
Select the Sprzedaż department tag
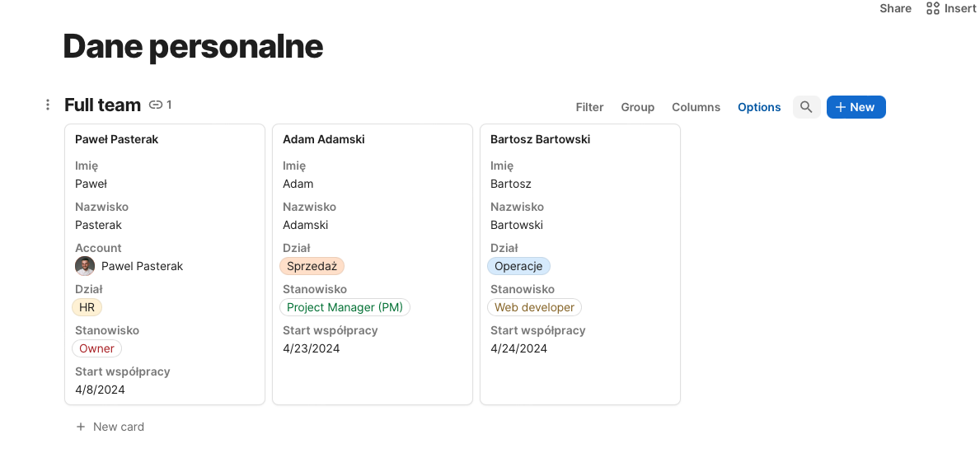point(312,266)
